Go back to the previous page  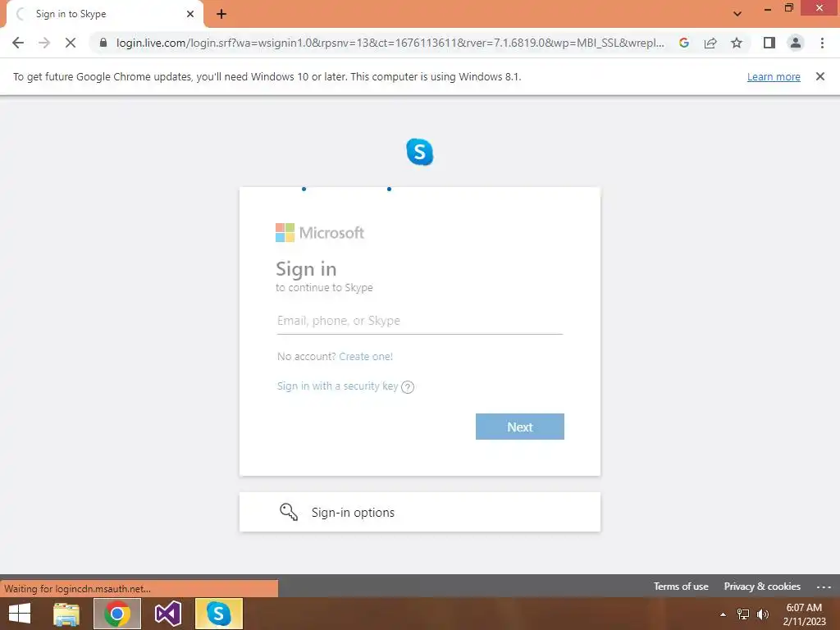(18, 43)
